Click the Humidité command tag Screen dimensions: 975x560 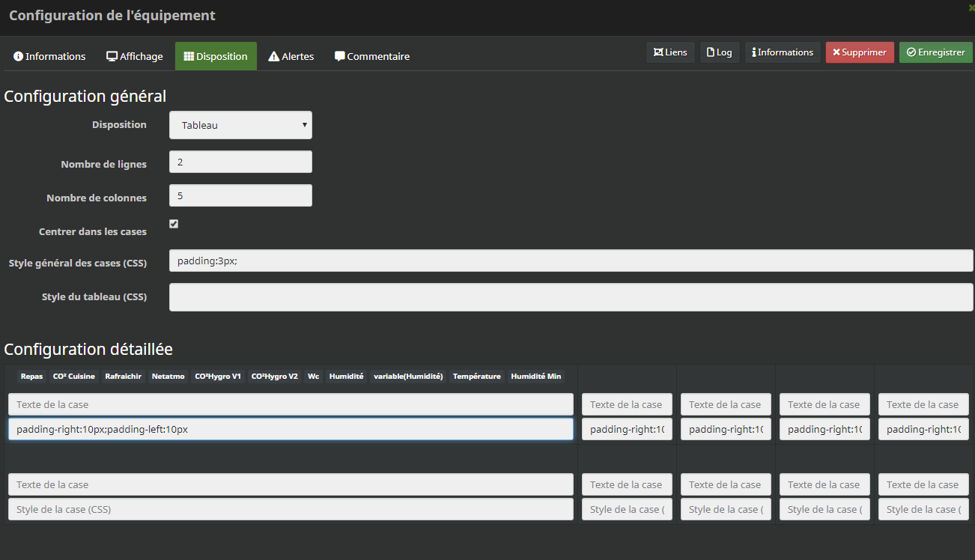(x=346, y=377)
